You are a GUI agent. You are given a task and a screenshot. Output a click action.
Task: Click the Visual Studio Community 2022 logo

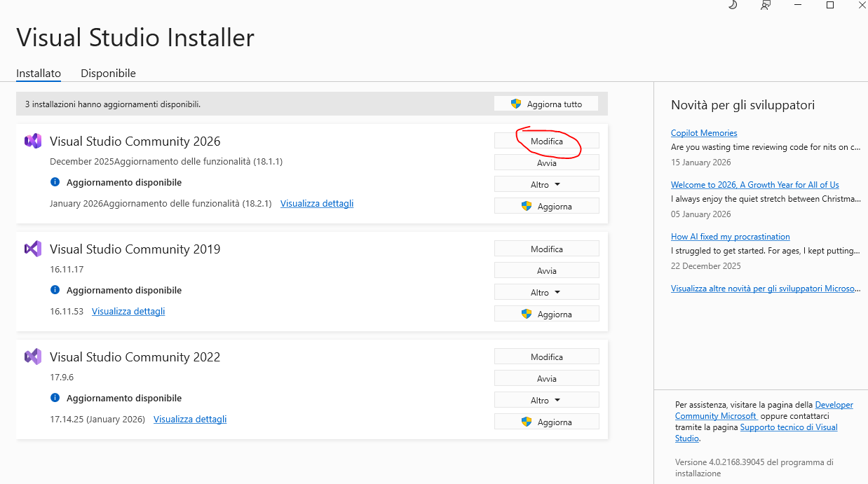32,357
